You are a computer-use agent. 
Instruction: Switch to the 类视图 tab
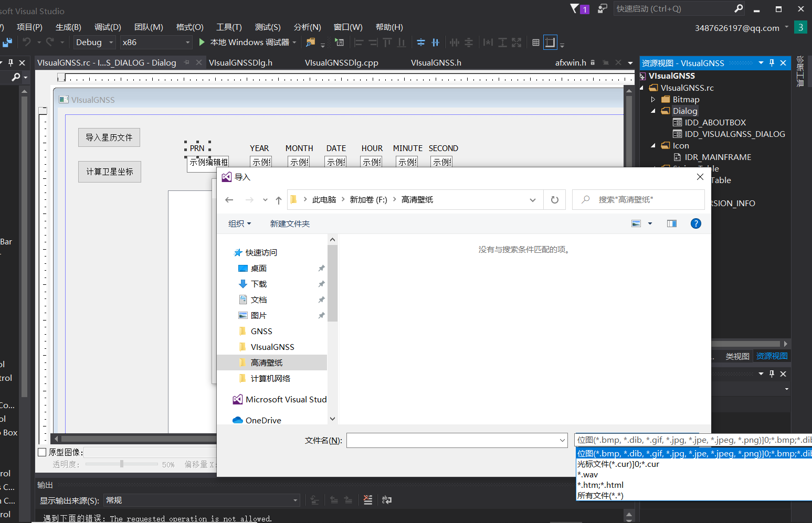737,356
